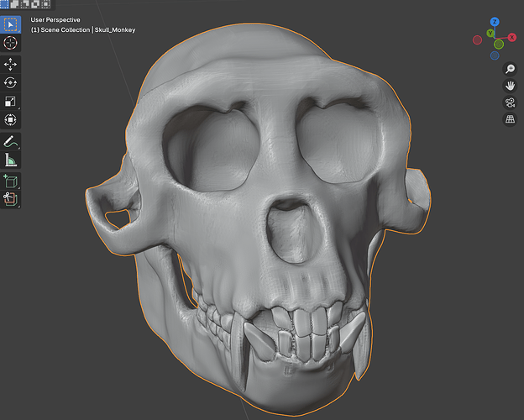Image resolution: width=524 pixels, height=420 pixels.
Task: Click the Pan hand viewport button
Action: 510,86
